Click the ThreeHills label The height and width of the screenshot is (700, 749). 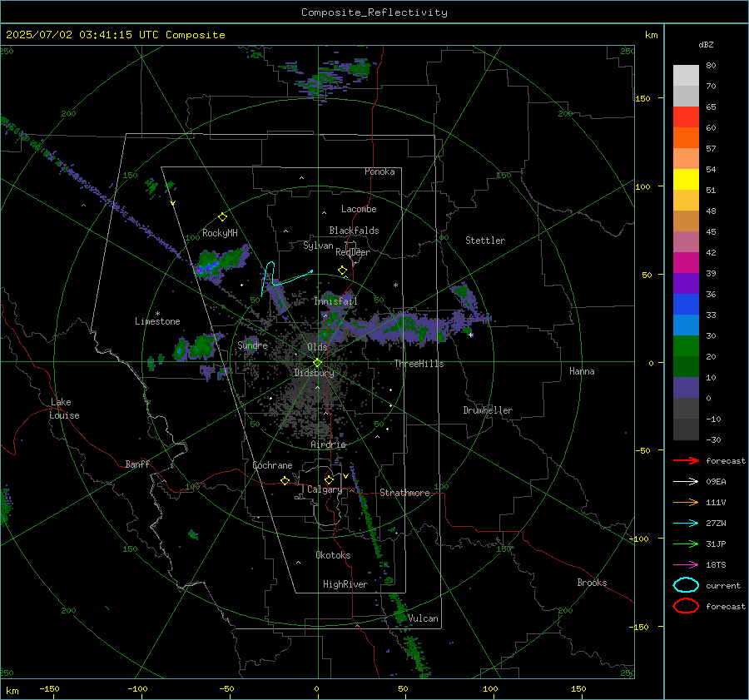(419, 364)
